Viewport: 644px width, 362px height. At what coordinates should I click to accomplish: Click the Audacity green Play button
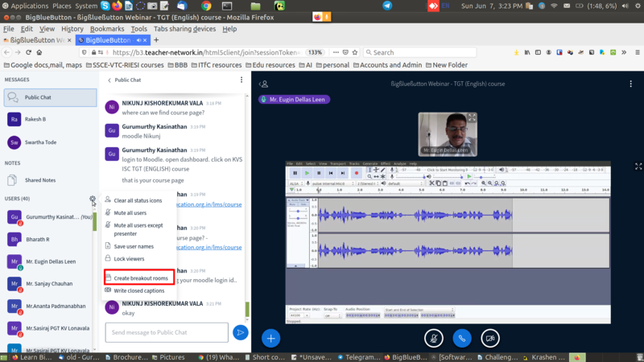coord(307,173)
